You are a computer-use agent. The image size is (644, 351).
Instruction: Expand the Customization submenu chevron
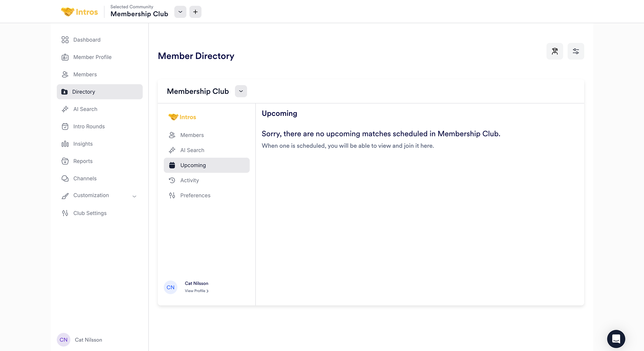[x=134, y=196]
